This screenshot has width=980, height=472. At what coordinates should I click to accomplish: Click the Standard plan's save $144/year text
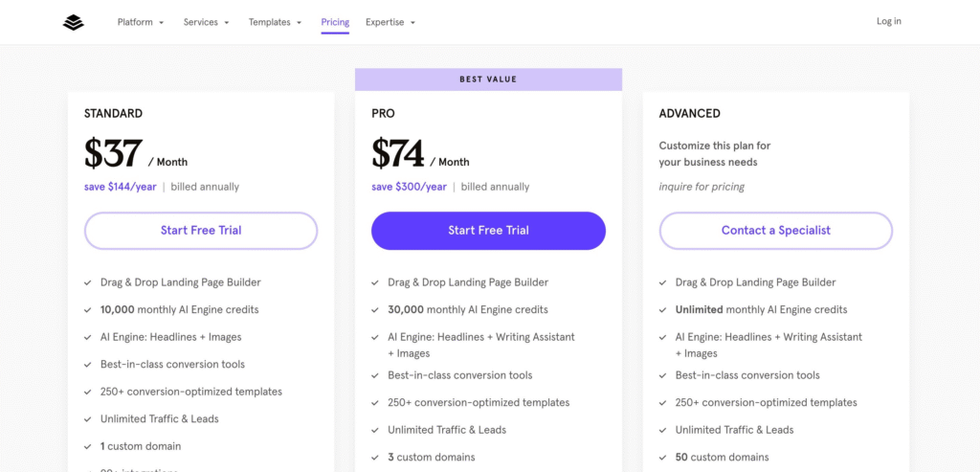[120, 187]
